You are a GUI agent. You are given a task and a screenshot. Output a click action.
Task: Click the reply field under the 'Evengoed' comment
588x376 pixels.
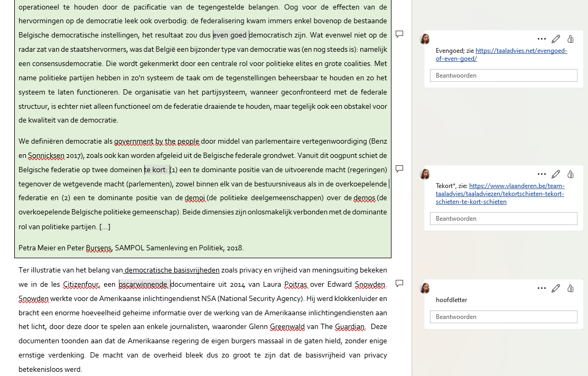coord(503,76)
